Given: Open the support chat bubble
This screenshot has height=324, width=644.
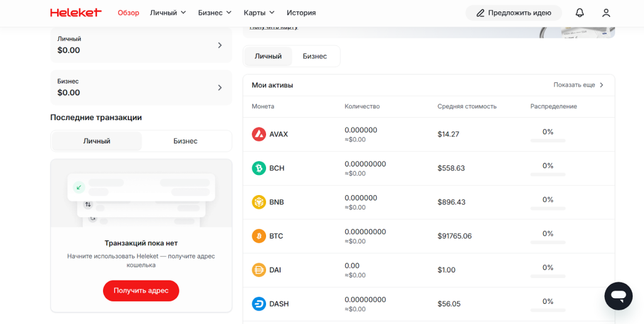Looking at the screenshot, I should click(618, 296).
